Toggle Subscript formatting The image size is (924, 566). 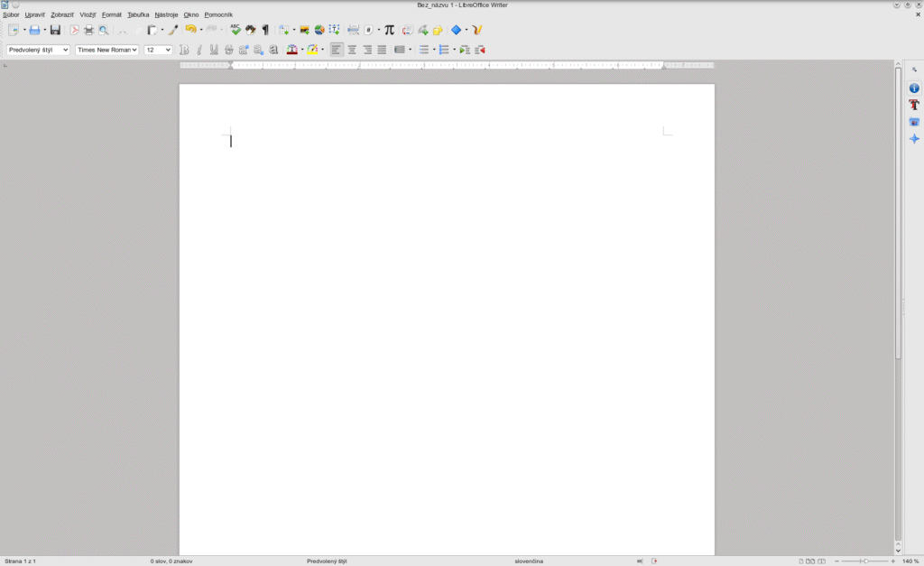tap(259, 51)
